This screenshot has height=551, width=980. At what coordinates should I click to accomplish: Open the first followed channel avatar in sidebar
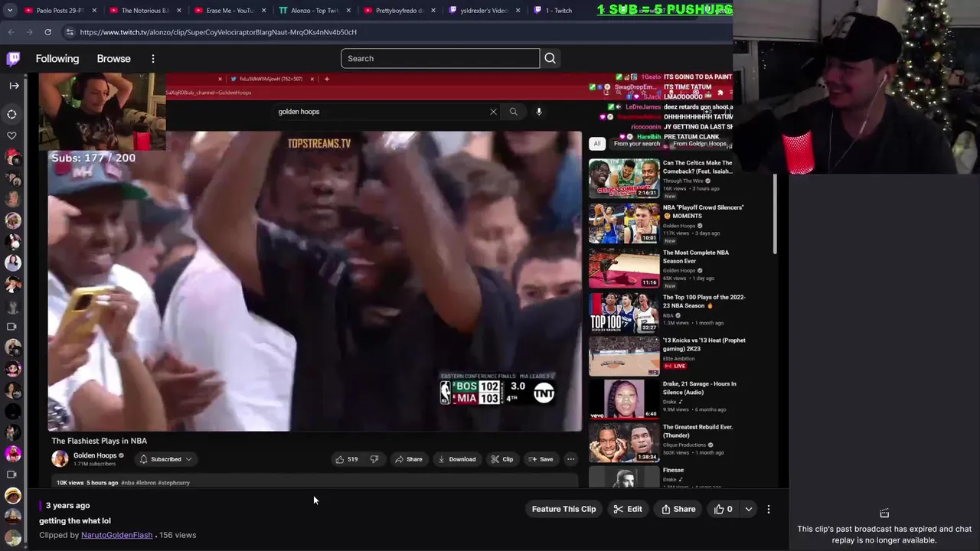pyautogui.click(x=12, y=157)
